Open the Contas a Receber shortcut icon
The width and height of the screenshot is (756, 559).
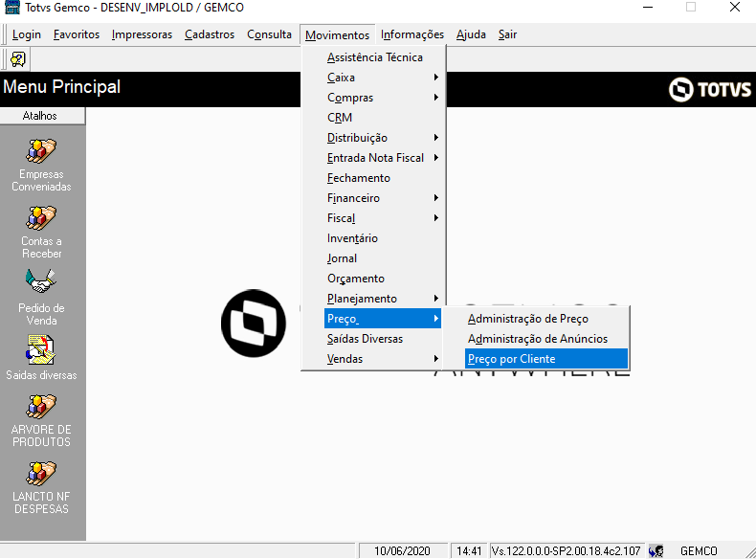pyautogui.click(x=41, y=218)
